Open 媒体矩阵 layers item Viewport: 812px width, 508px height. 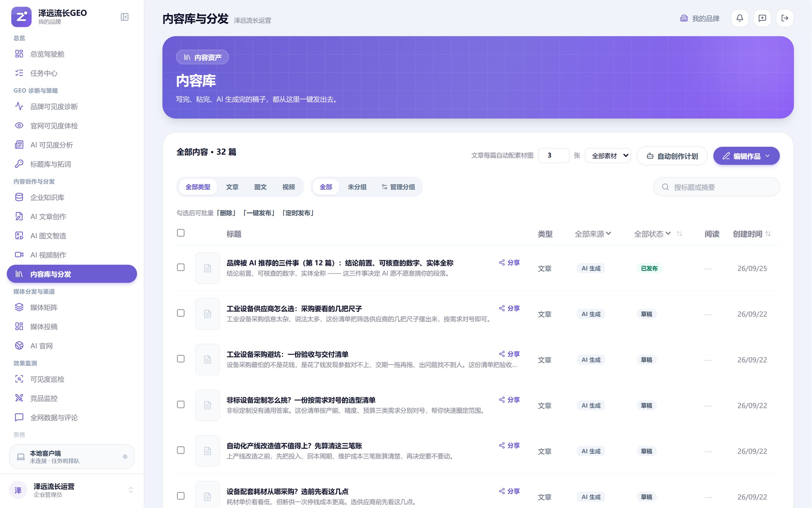[72, 307]
